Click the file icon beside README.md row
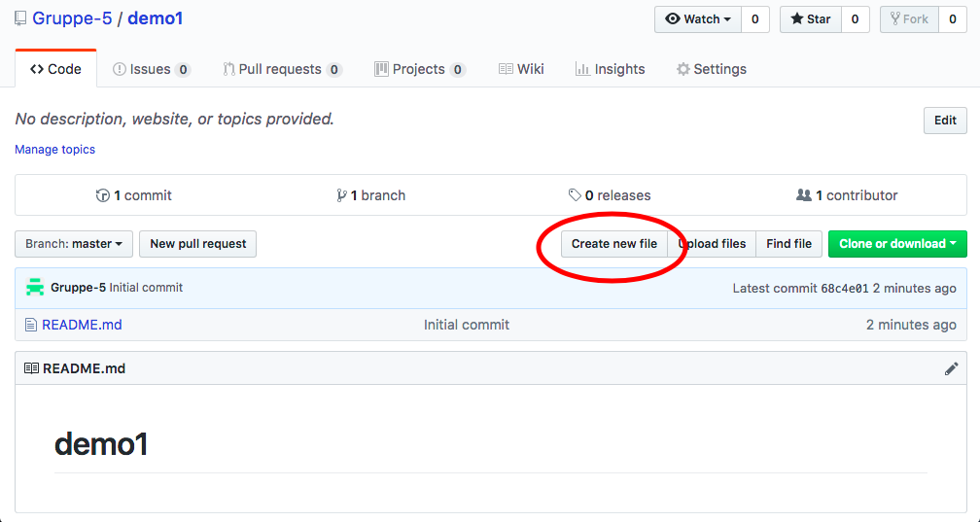 coord(31,325)
